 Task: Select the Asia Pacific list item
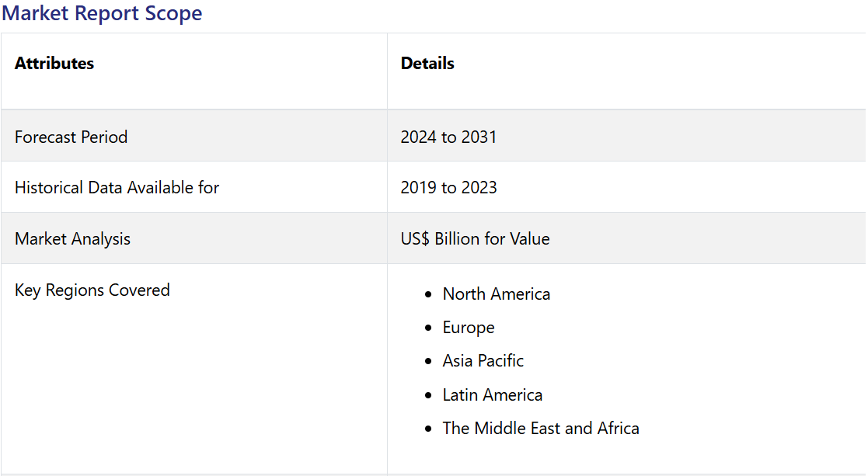483,361
